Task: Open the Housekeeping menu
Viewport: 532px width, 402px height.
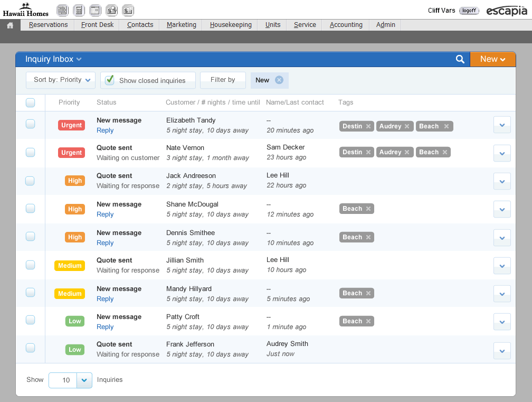Action: (x=231, y=25)
